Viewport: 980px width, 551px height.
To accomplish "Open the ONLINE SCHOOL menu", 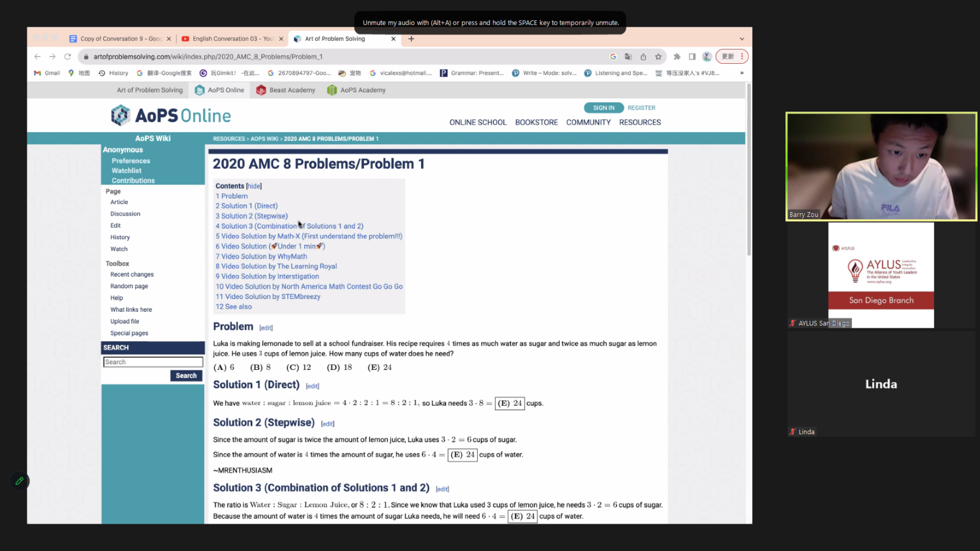I will pyautogui.click(x=478, y=122).
